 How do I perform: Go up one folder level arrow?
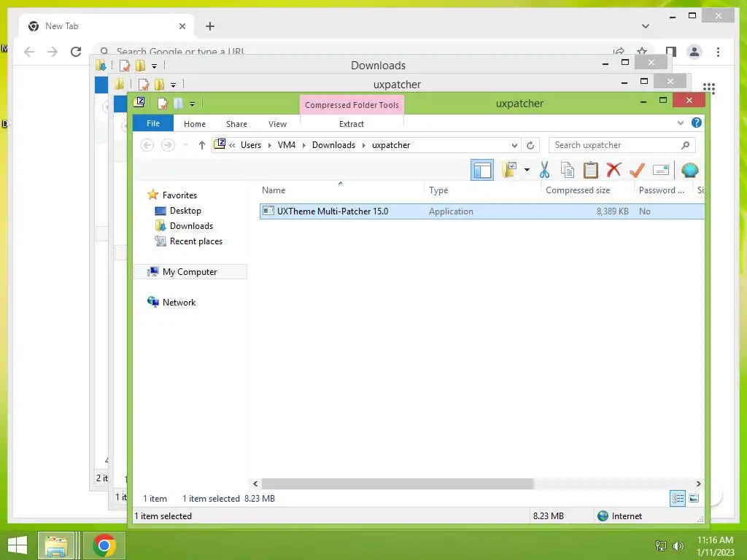coord(202,145)
